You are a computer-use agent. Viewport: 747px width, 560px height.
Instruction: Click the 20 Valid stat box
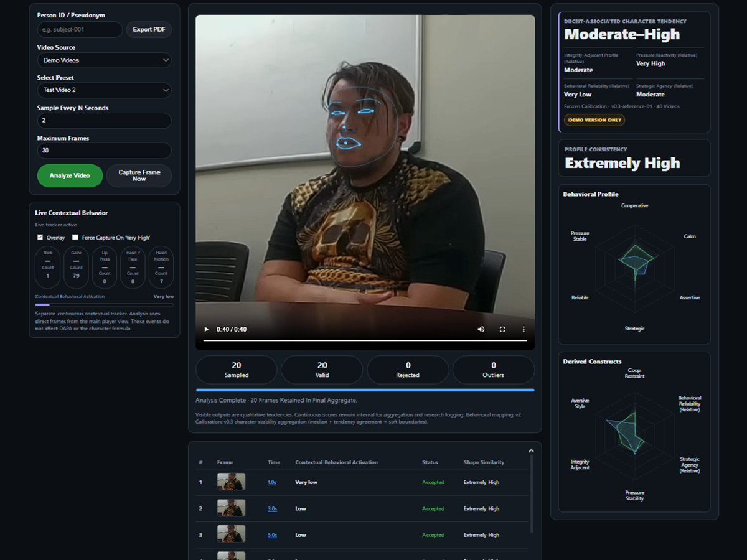pos(322,370)
